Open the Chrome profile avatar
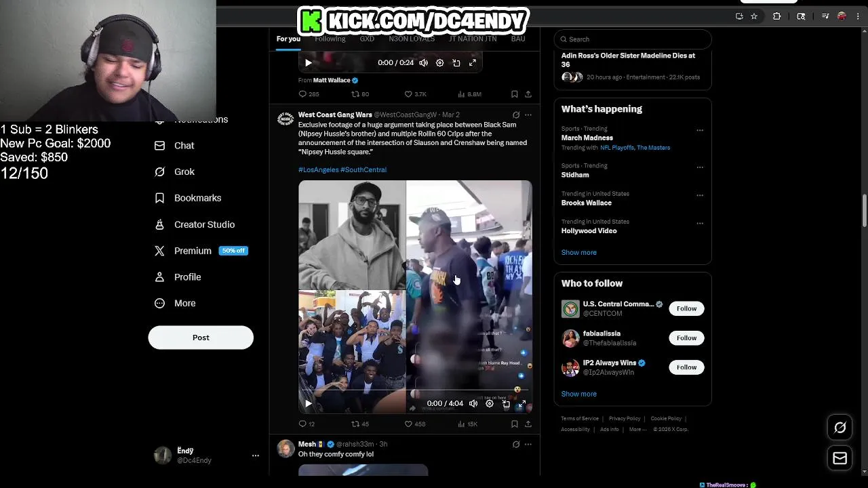Viewport: 868px width, 488px height. (842, 16)
